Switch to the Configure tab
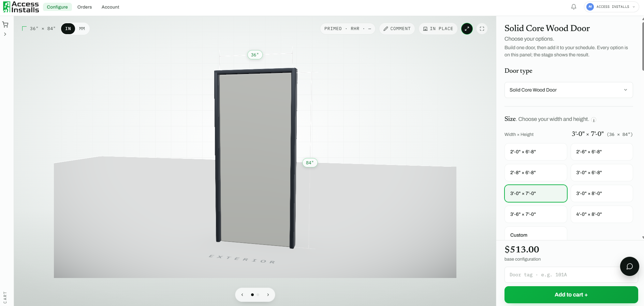644x306 pixels. click(57, 7)
